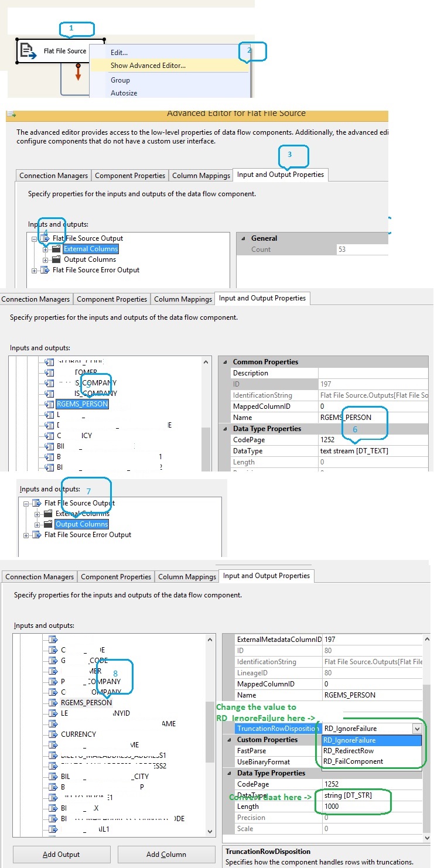
Task: Collapse Data Type Properties above text stream value
Action: point(224,429)
